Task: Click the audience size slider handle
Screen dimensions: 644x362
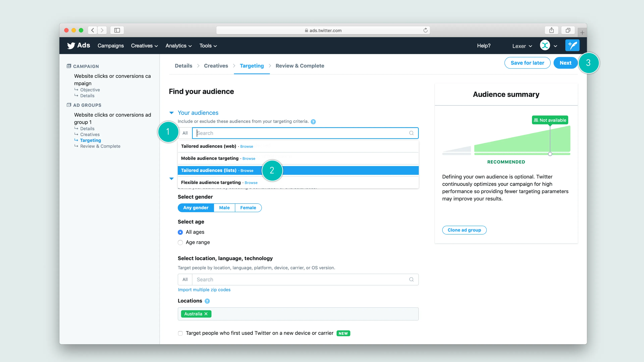Action: [x=550, y=154]
